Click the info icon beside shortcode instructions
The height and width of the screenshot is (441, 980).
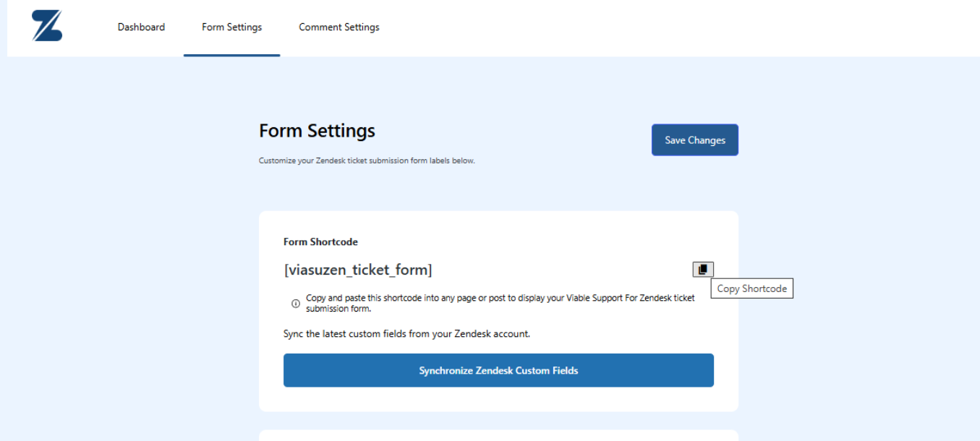296,304
